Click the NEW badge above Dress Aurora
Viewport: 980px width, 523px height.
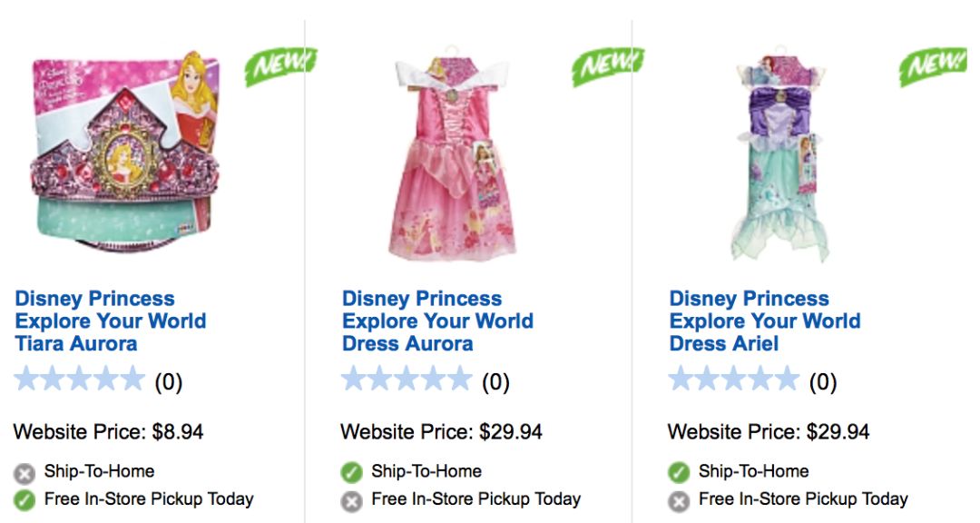point(606,66)
